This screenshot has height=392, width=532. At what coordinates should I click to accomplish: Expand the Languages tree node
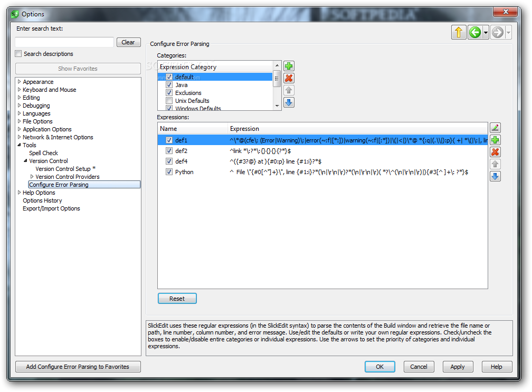(x=19, y=113)
